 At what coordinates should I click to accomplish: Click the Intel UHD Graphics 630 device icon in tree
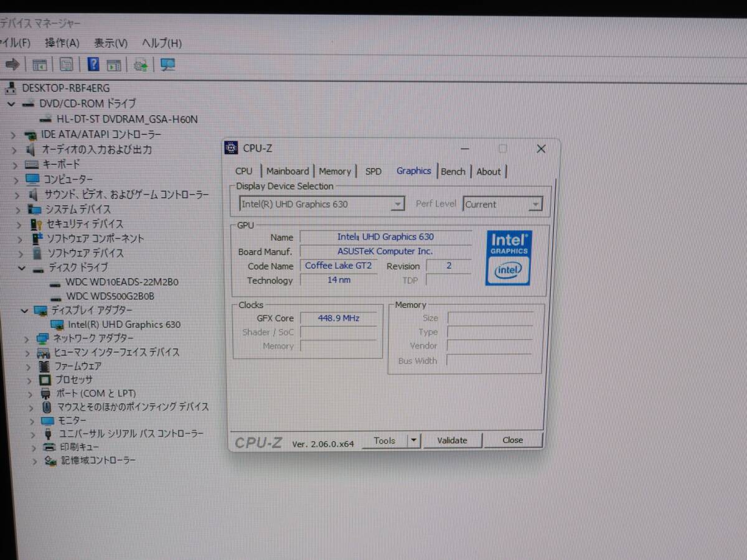[x=57, y=325]
